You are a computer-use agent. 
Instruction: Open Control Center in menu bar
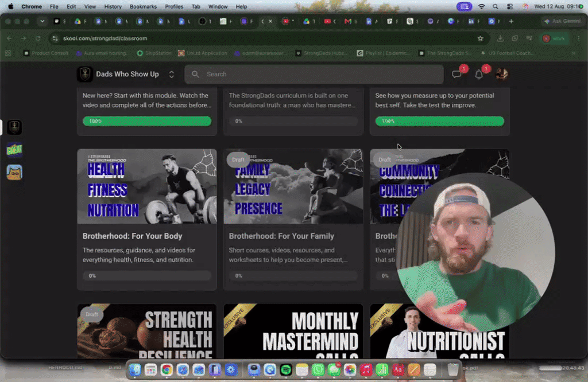tap(510, 6)
